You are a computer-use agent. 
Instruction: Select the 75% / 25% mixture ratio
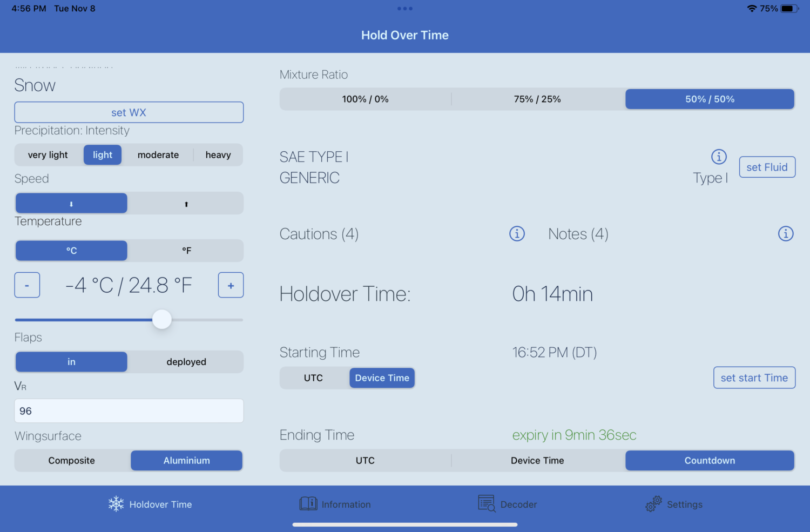click(537, 99)
